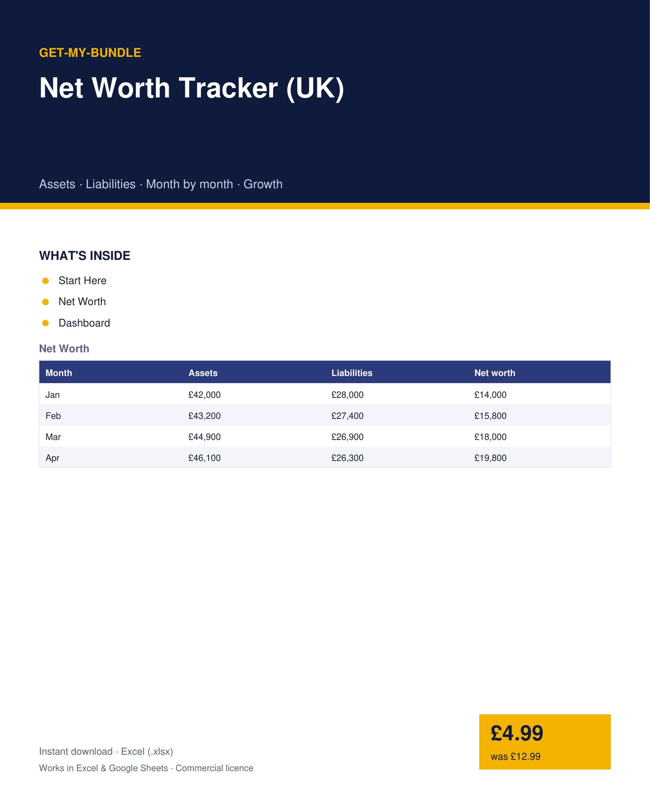Click the GET-MY-BUNDLE brand label
The width and height of the screenshot is (650, 812).
(x=90, y=53)
